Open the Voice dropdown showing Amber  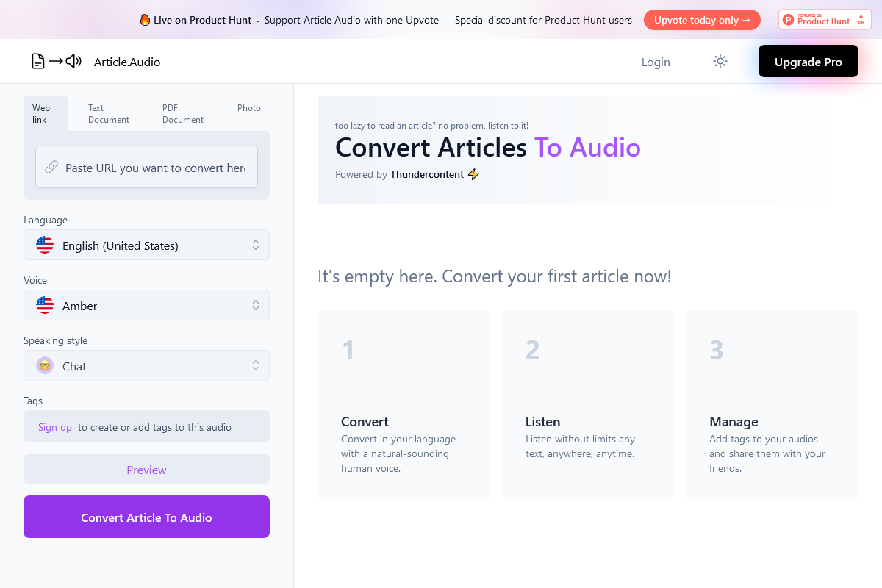(146, 305)
